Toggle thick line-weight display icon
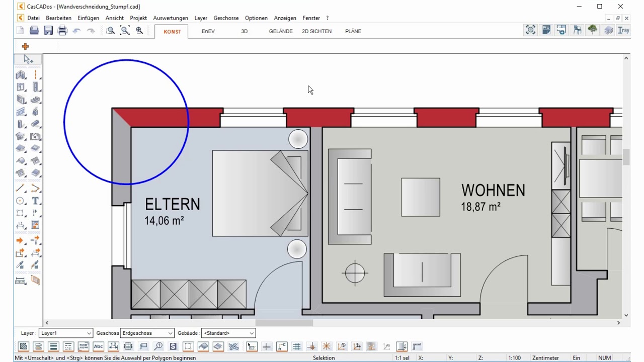This screenshot has width=644, height=362. (53, 346)
